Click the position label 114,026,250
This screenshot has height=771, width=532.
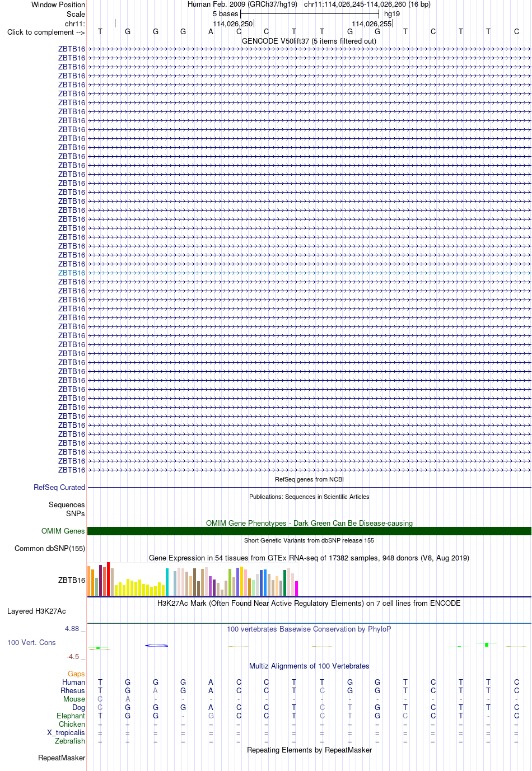(232, 24)
